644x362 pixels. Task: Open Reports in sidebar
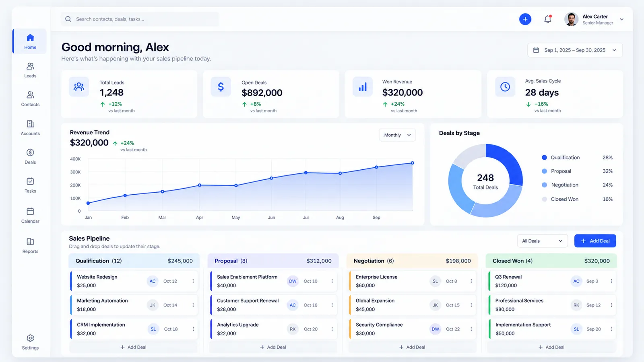[30, 245]
